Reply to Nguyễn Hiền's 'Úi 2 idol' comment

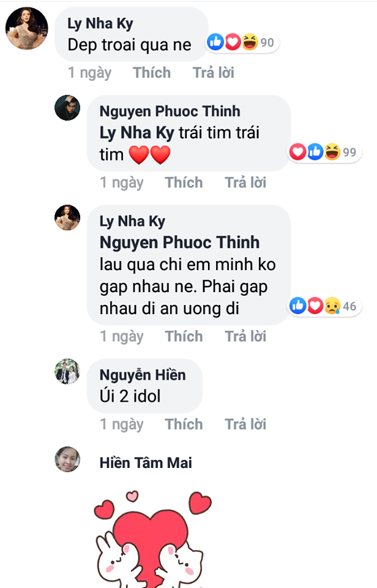pos(245,424)
